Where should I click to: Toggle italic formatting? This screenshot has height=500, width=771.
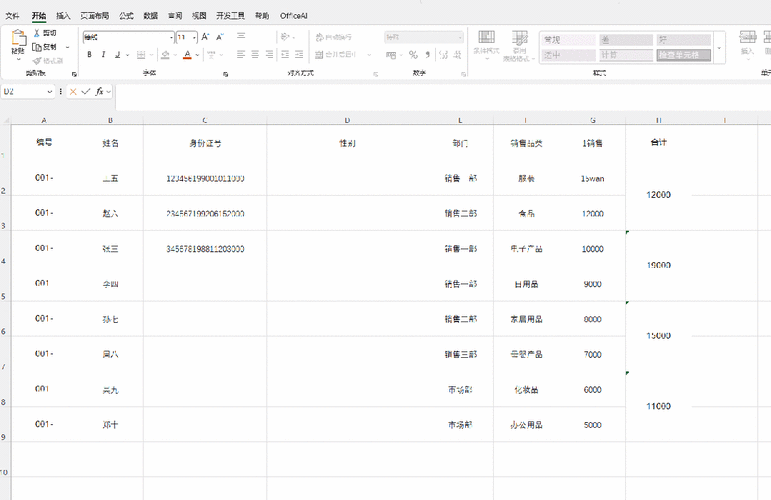coord(103,55)
